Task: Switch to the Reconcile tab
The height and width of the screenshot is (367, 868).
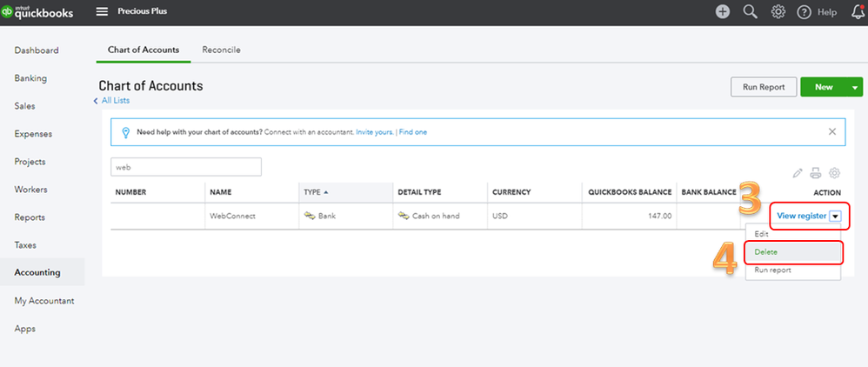Action: [x=222, y=50]
